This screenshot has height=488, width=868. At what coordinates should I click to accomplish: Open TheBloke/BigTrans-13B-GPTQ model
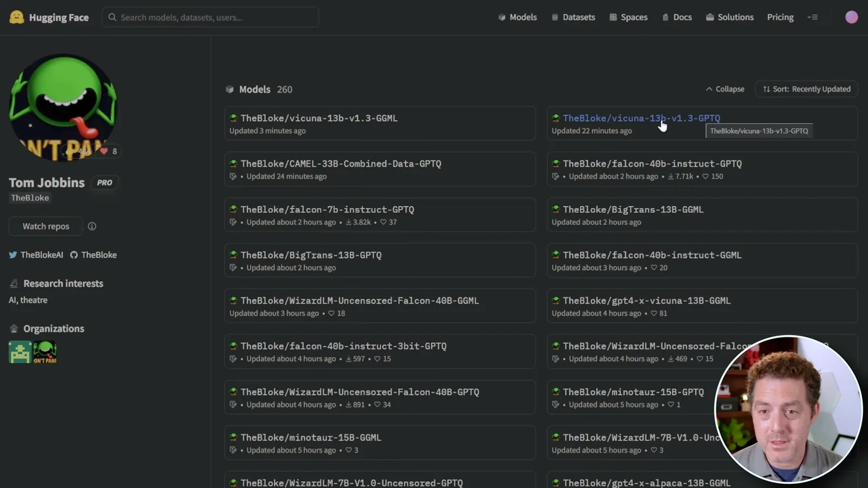pyautogui.click(x=380, y=260)
